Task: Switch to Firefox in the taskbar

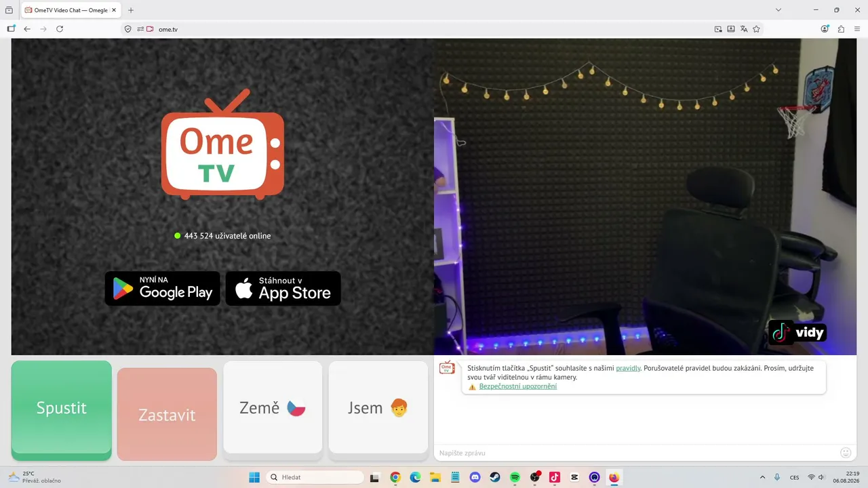Action: [x=614, y=477]
